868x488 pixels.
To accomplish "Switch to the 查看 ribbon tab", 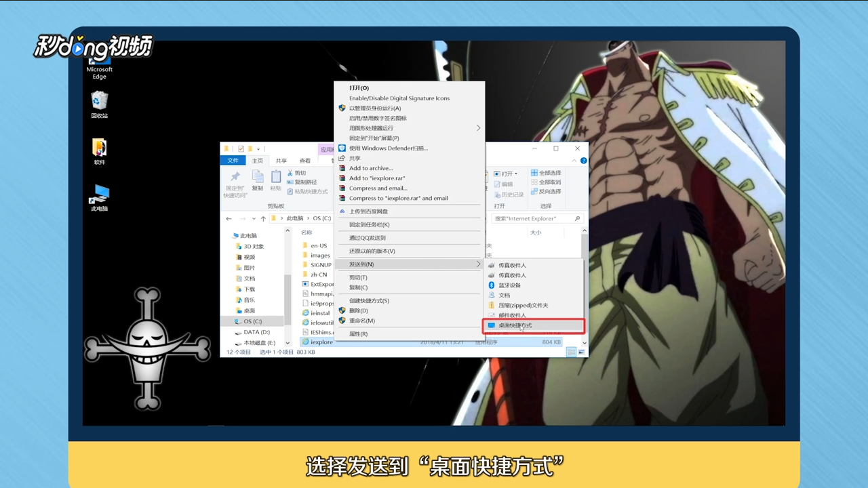I will point(305,161).
